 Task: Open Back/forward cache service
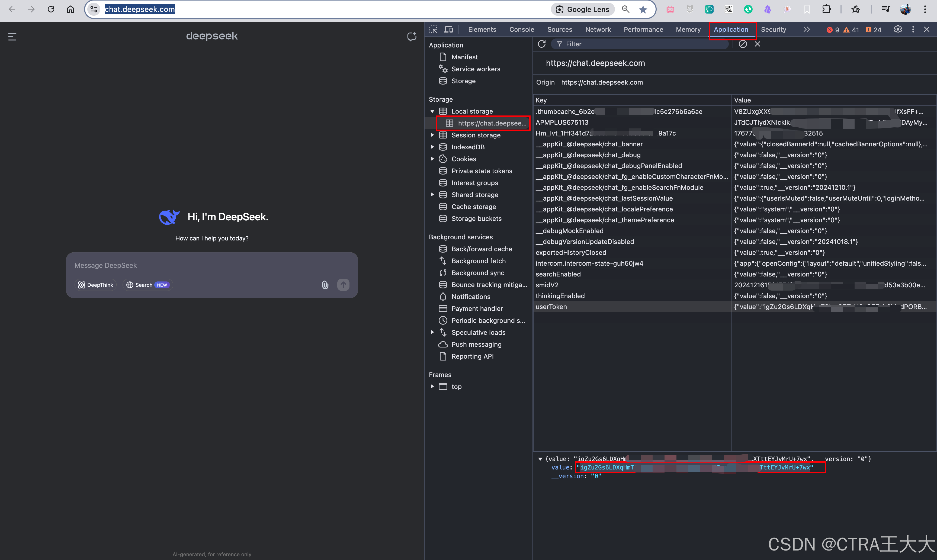click(482, 249)
